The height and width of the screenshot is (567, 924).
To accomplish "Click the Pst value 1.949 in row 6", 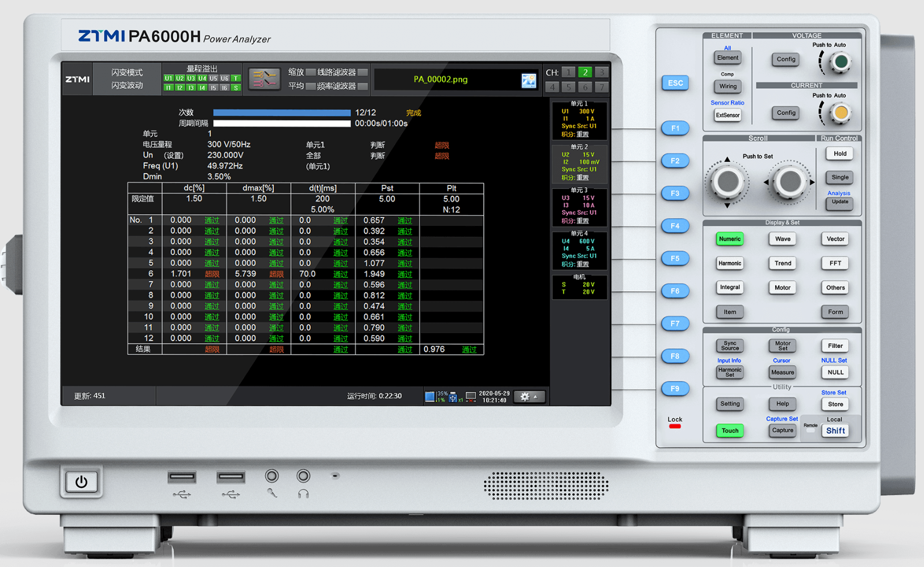I will point(374,274).
